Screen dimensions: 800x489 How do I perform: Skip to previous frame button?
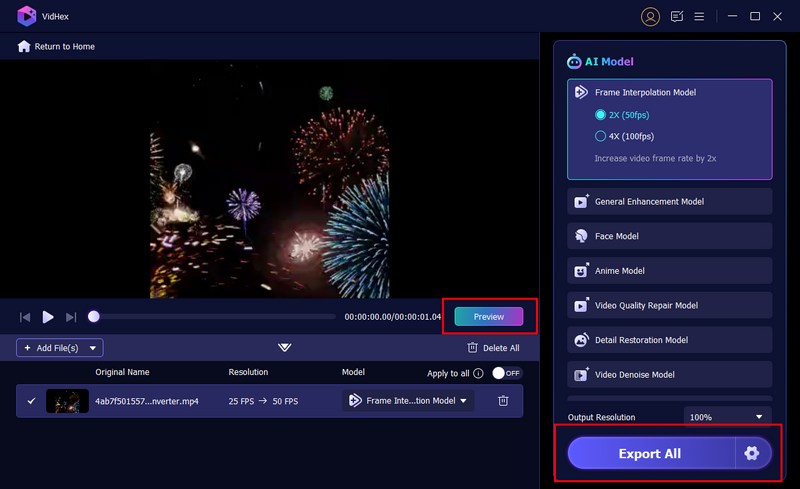point(25,317)
